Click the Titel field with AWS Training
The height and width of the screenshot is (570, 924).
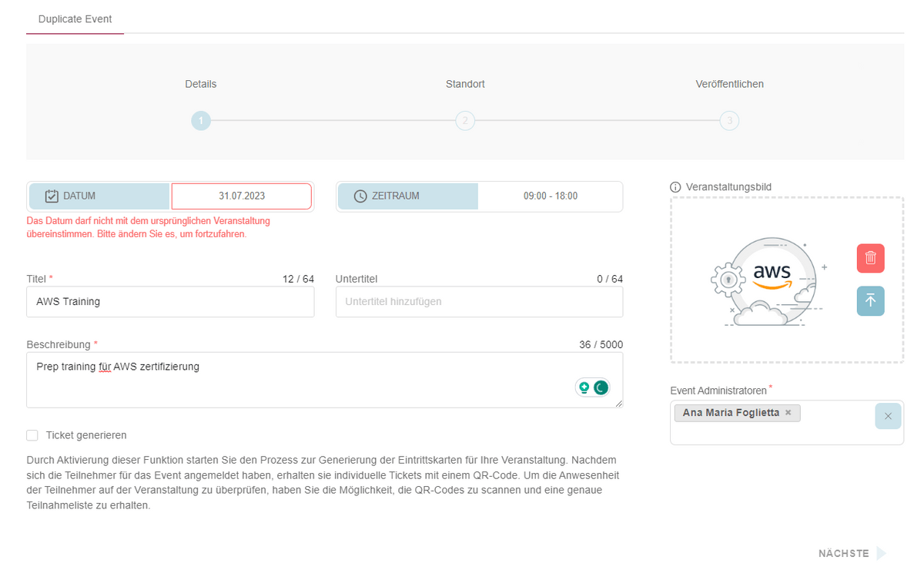170,302
